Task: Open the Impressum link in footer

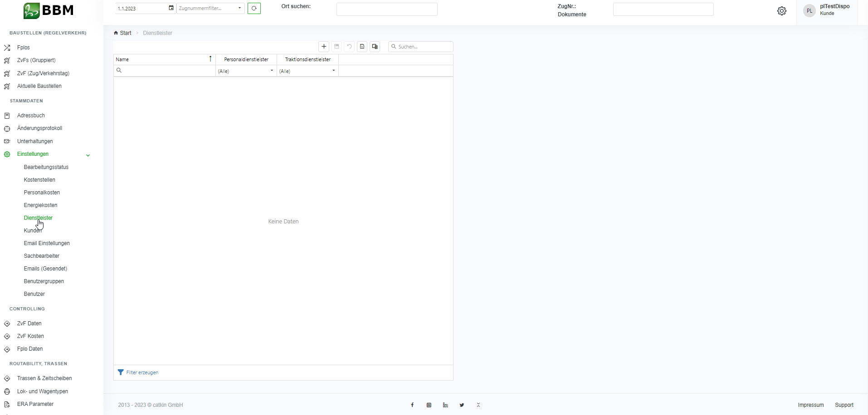Action: tap(810, 405)
